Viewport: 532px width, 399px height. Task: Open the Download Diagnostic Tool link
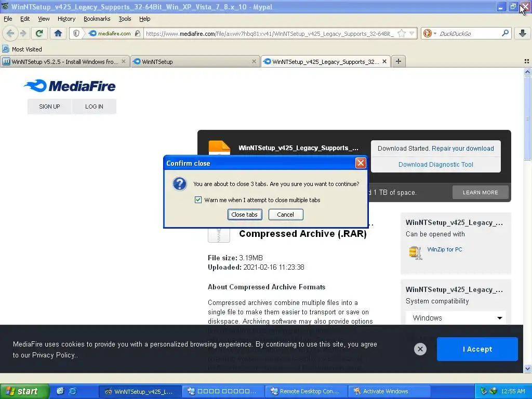click(436, 165)
